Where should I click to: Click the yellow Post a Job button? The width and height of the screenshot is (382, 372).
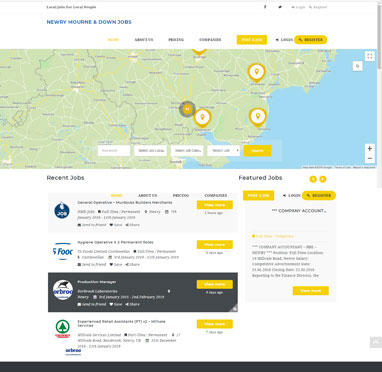pos(252,40)
